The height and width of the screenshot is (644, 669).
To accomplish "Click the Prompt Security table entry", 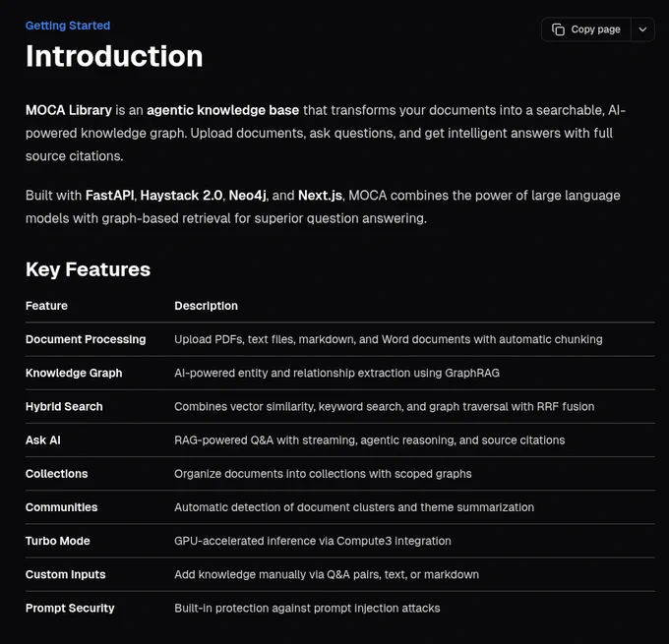I will click(x=70, y=609).
